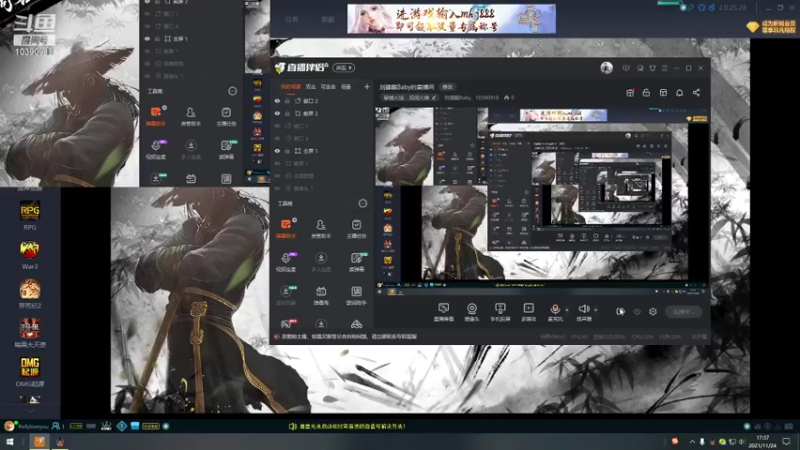
Task: Open the user avatar in front window title bar
Action: point(606,67)
